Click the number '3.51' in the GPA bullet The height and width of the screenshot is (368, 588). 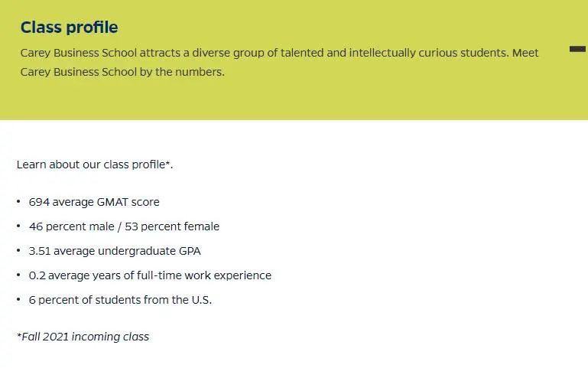40,251
